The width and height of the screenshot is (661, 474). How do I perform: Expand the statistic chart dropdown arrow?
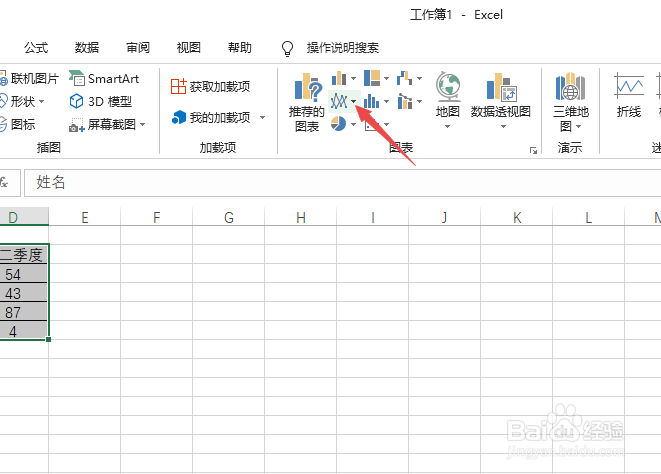coord(386,101)
